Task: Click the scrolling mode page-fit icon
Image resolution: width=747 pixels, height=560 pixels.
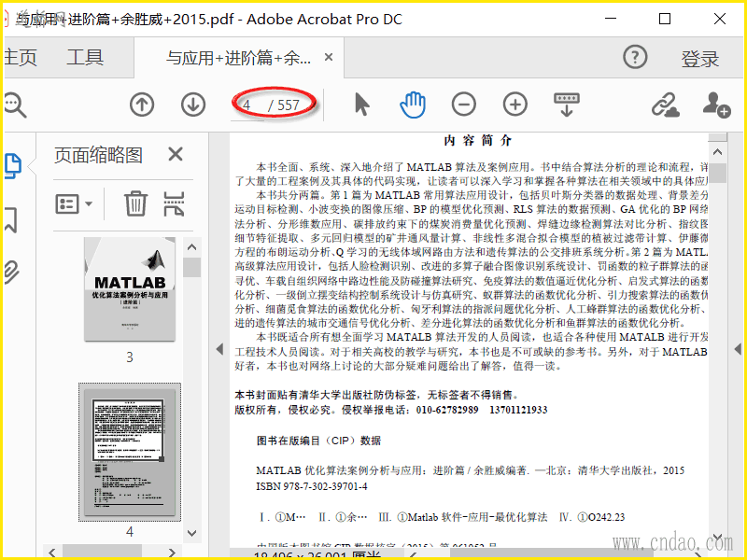Action: pyautogui.click(x=567, y=105)
